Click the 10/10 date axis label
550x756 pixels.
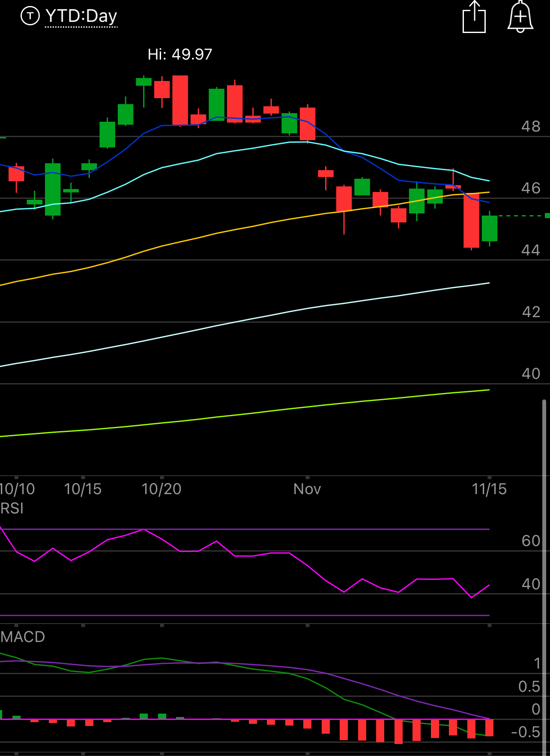[x=17, y=489]
